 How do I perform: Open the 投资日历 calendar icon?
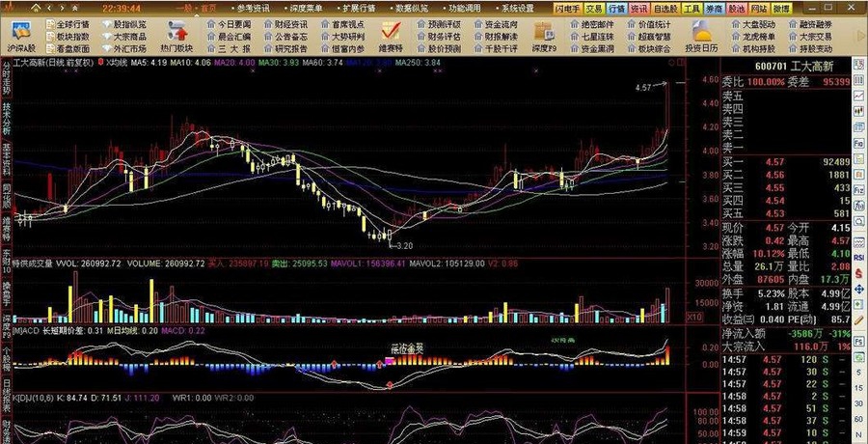coord(701,36)
